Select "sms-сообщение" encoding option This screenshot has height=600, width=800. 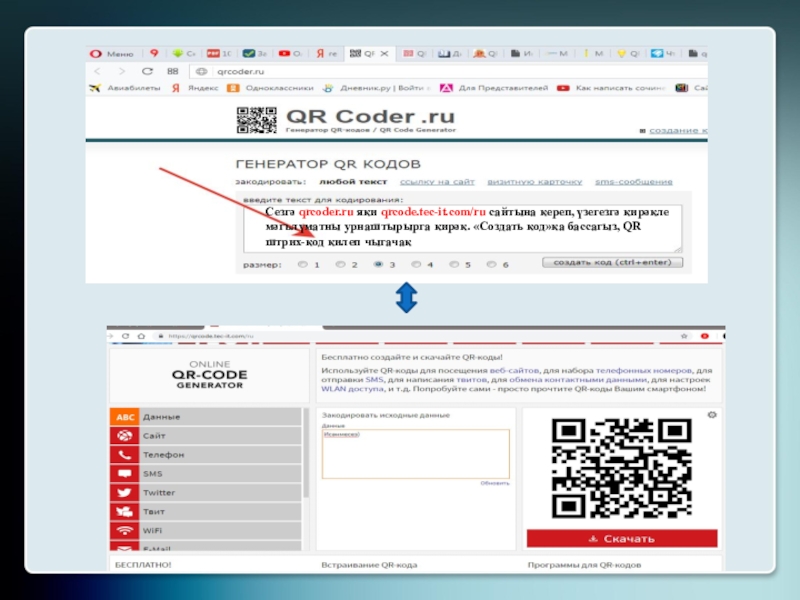click(x=634, y=182)
